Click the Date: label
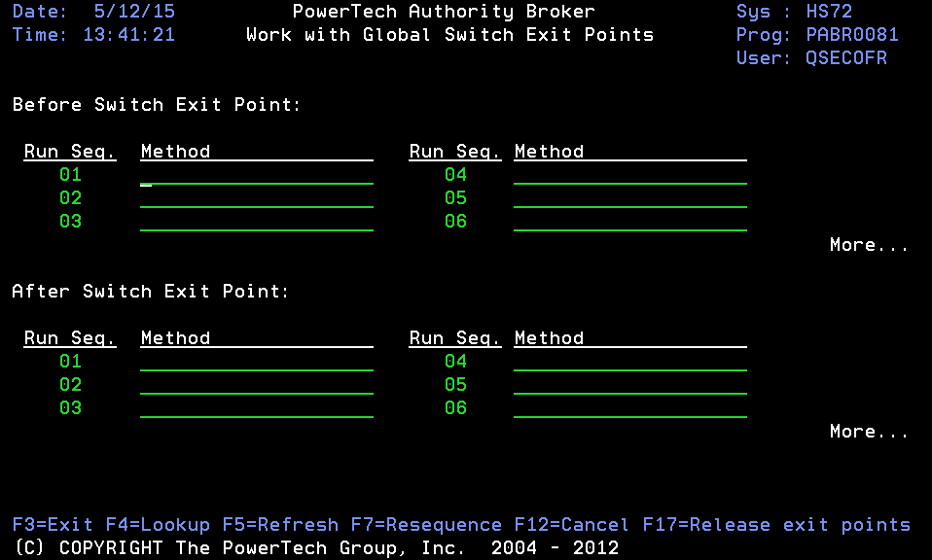The image size is (932, 560). (x=41, y=12)
